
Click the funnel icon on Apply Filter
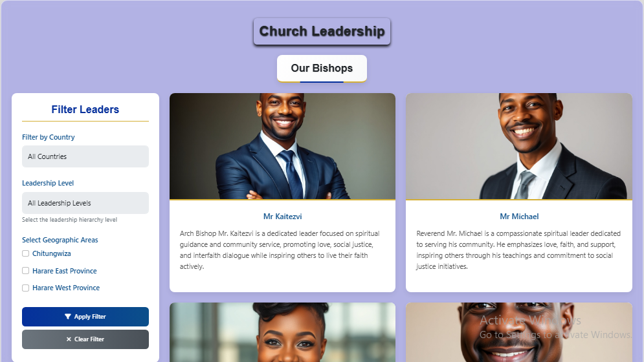click(x=68, y=317)
